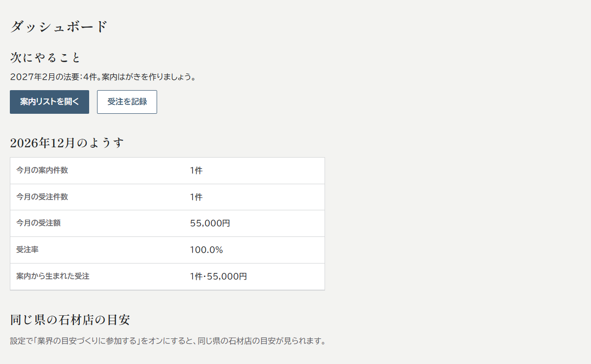This screenshot has width=591, height=364.
Task: Select the 100.0% order rate value
Action: click(206, 250)
